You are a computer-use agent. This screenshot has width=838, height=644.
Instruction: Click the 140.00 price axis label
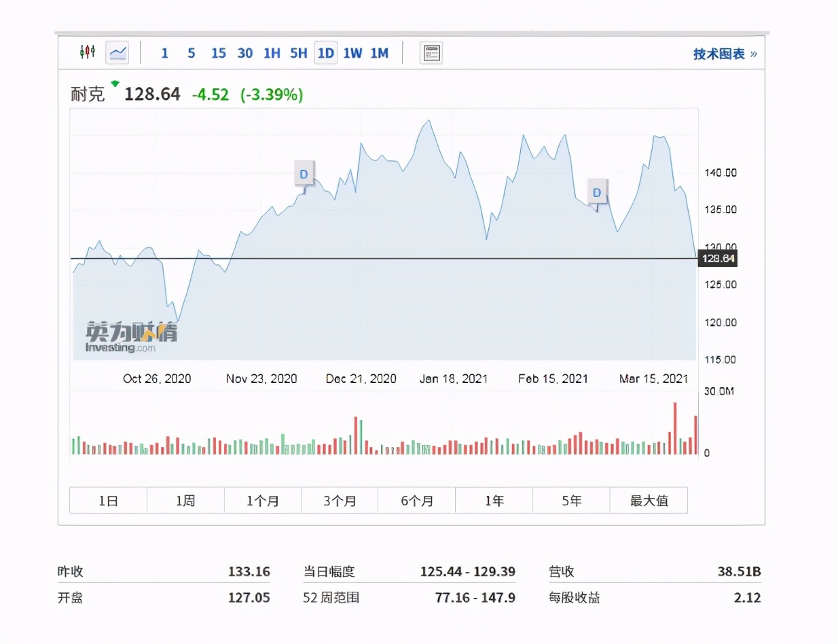(720, 173)
